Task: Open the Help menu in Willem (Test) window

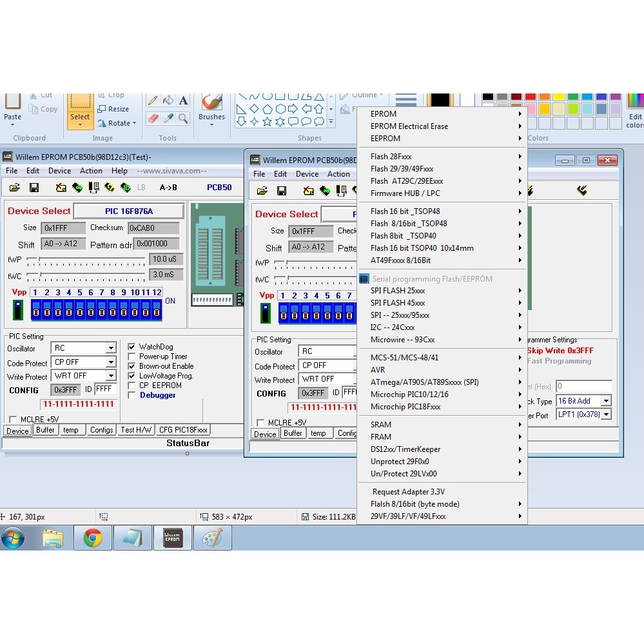Action: point(119,171)
